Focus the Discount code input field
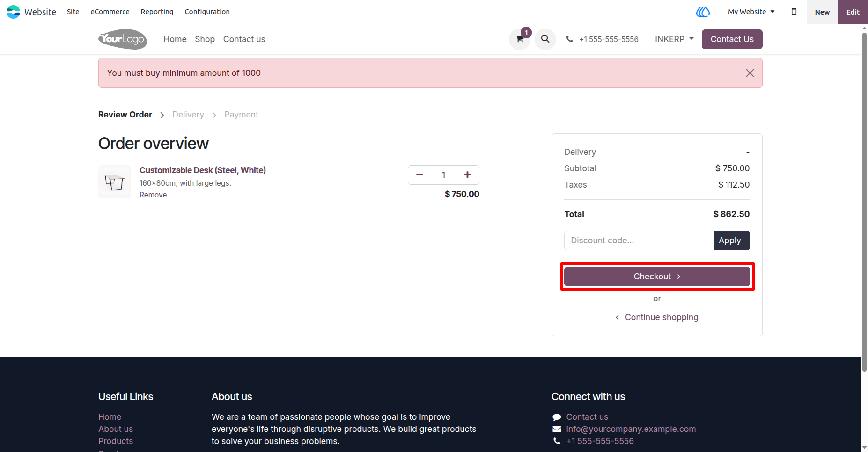The height and width of the screenshot is (452, 868). click(639, 241)
